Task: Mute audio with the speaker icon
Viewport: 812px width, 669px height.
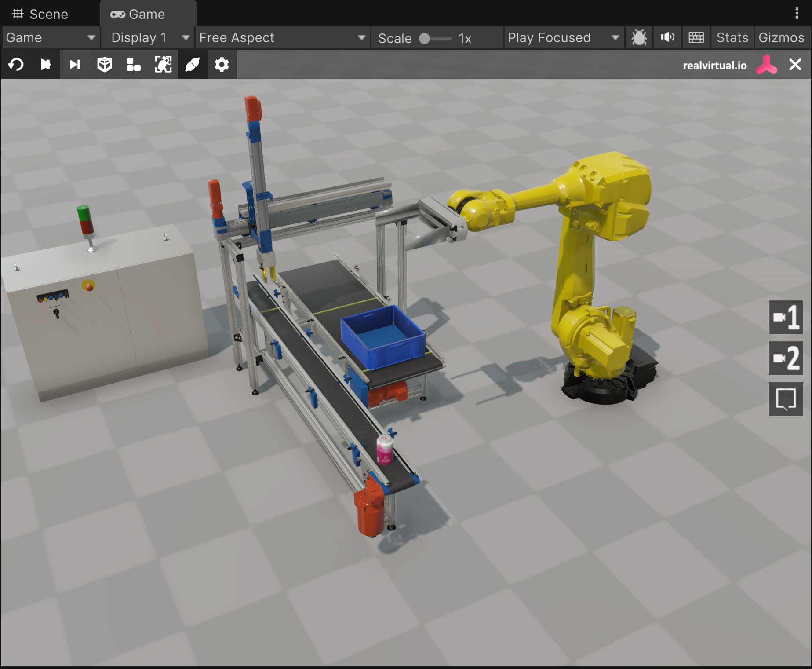Action: coord(667,38)
